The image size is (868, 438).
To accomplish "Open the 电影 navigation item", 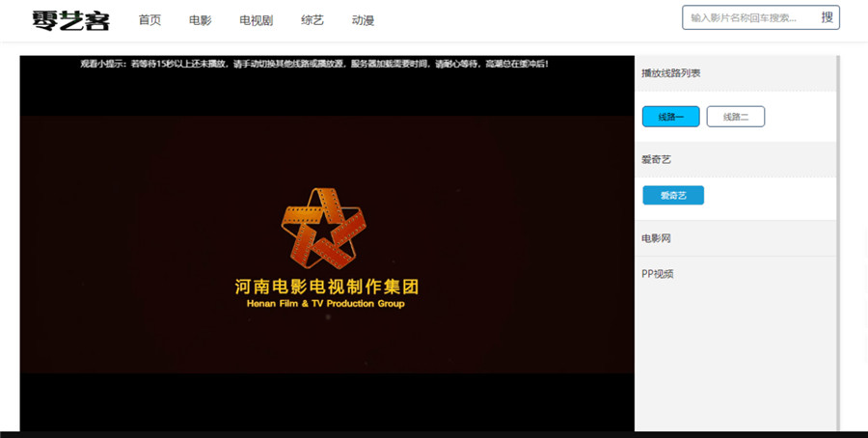I will tap(200, 20).
